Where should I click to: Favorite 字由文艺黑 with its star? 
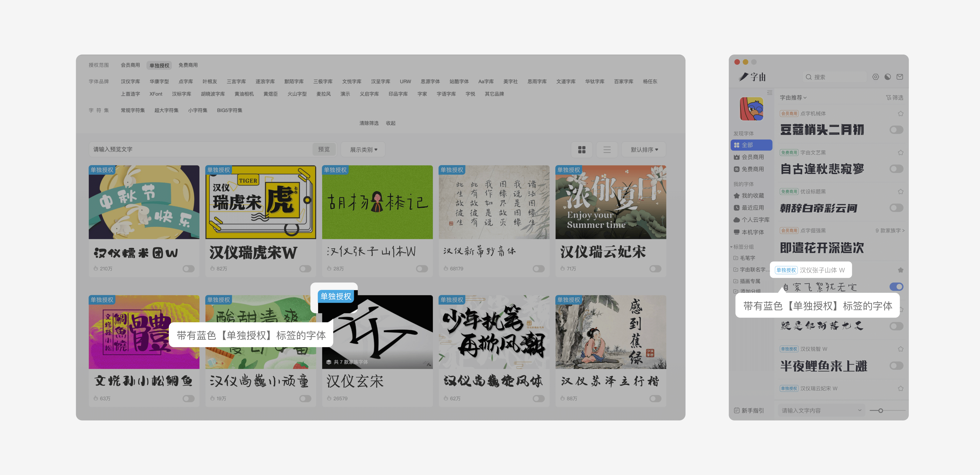(x=901, y=152)
